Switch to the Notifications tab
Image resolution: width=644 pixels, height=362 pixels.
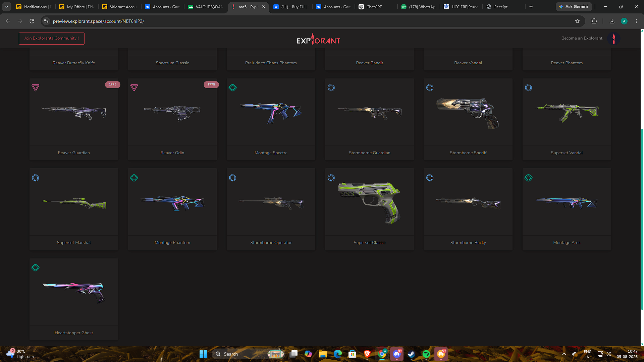coord(34,7)
